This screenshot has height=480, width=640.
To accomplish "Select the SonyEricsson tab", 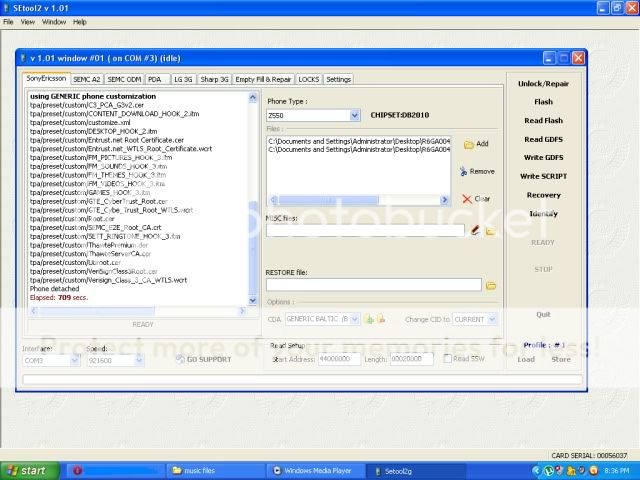I will (x=46, y=78).
